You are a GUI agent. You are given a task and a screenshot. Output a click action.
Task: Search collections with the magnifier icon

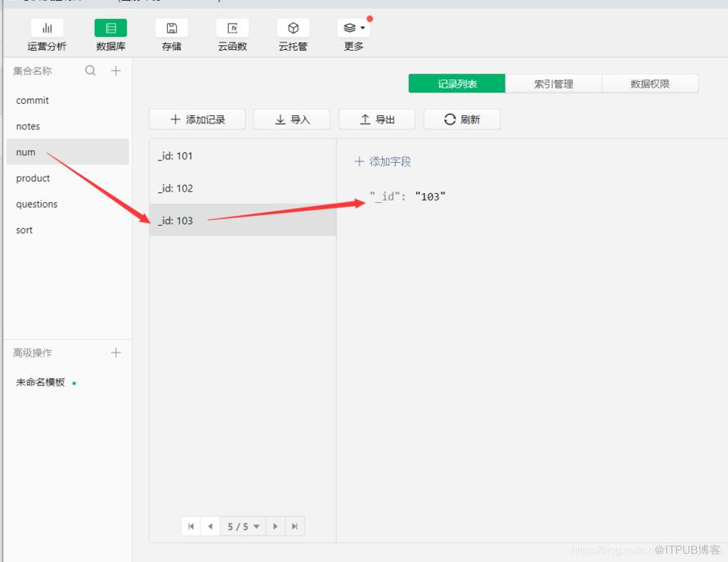[91, 70]
